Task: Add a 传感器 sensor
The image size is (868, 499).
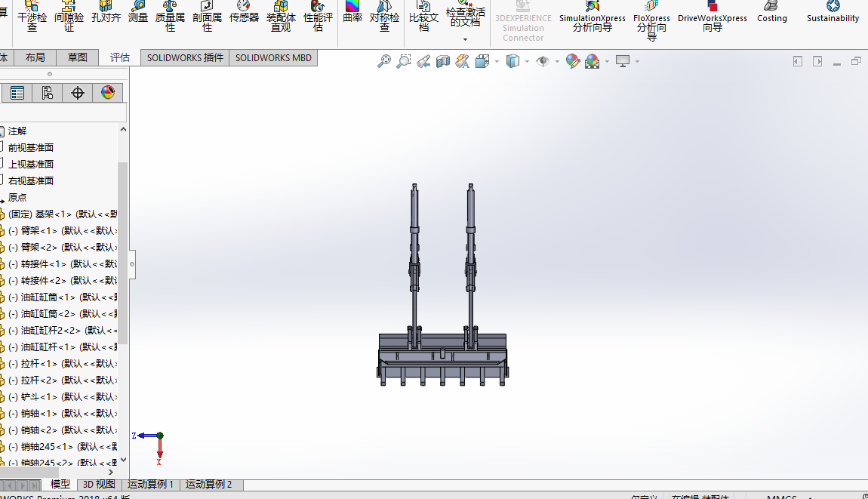Action: point(244,12)
